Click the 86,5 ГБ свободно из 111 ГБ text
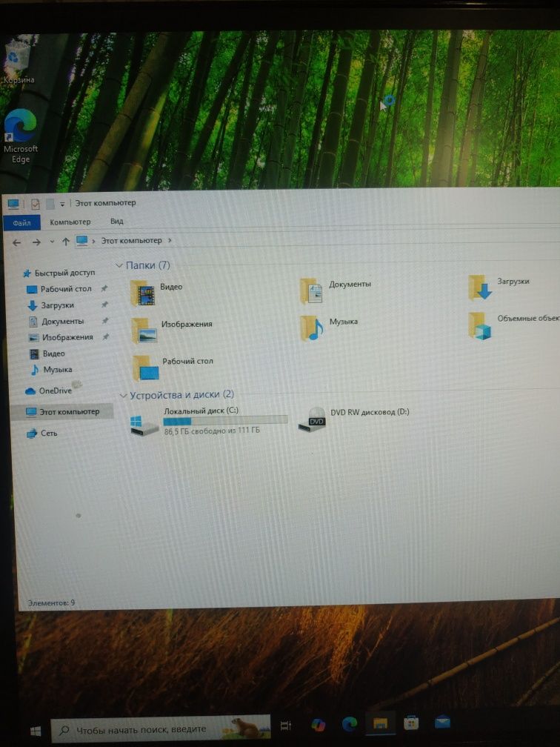560x747 pixels. coord(213,431)
